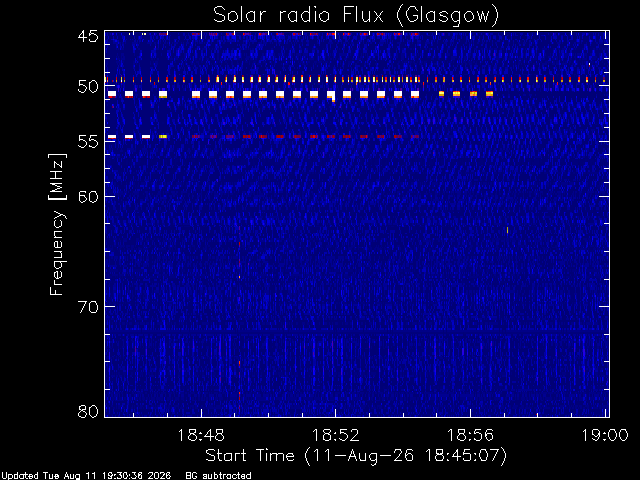Click the 18:56 time axis label

point(470,435)
